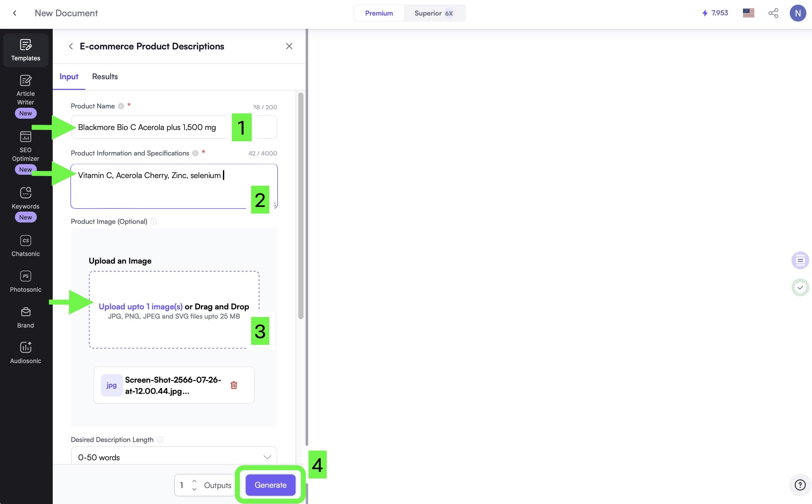
Task: Open the US flag language selector
Action: [x=748, y=13]
